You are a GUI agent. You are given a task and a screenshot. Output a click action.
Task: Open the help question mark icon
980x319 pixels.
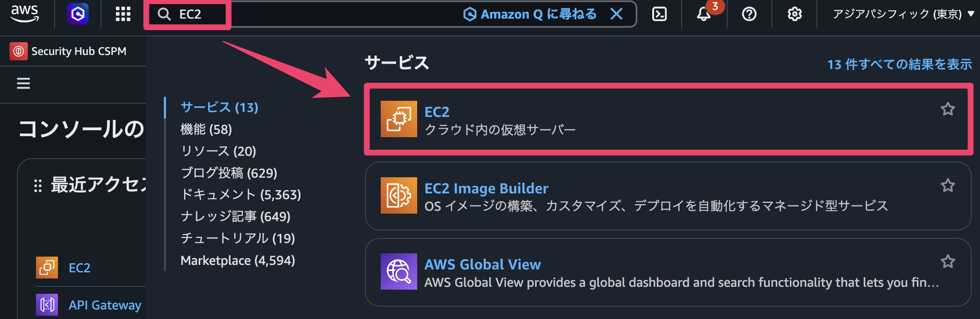(749, 14)
